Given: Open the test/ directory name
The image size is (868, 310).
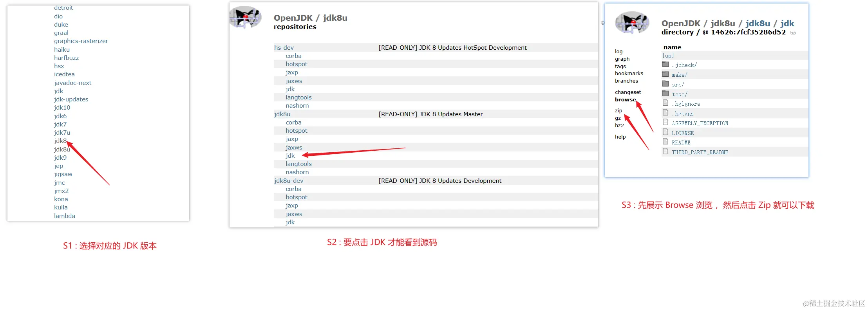Looking at the screenshot, I should pyautogui.click(x=680, y=94).
